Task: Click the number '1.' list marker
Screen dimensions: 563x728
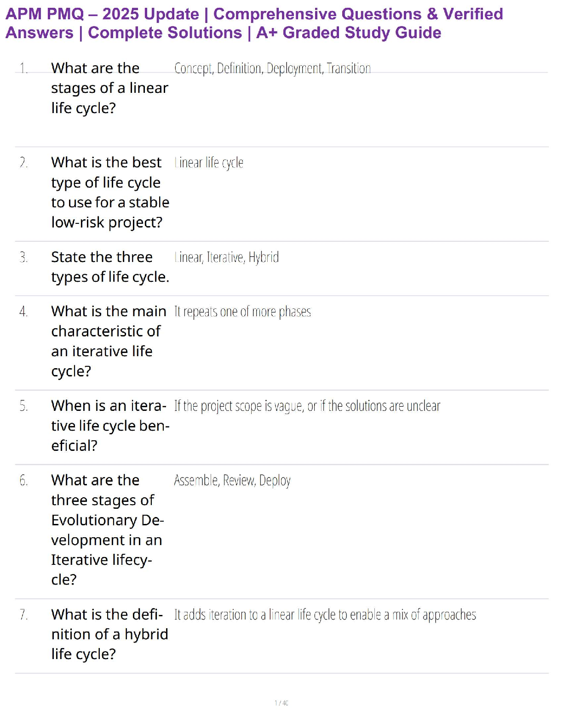Action: (x=23, y=68)
